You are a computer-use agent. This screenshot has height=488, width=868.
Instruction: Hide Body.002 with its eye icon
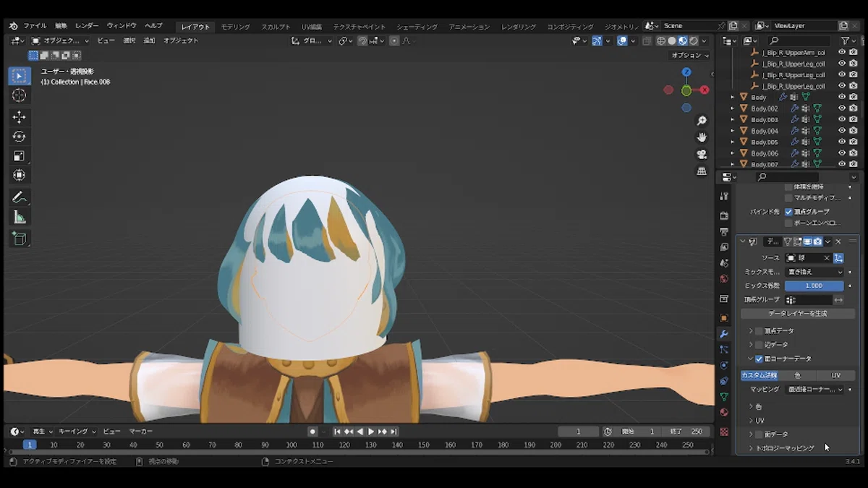(842, 108)
